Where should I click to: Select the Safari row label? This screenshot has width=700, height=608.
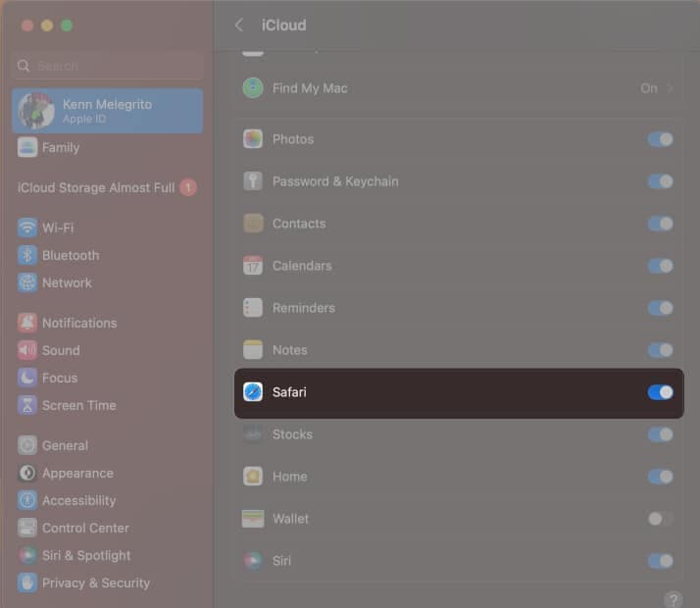[289, 392]
